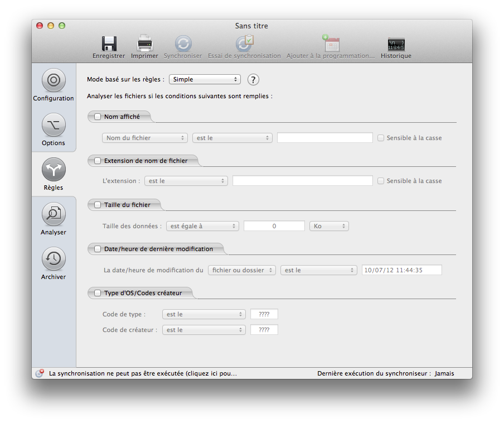Click the question mark help button
The width and height of the screenshot is (504, 423).
tap(253, 79)
